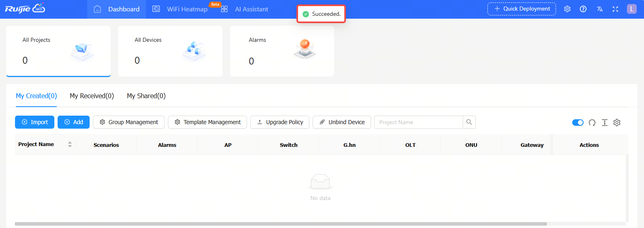This screenshot has width=644, height=228.
Task: Open settings gear in top bar
Action: [567, 9]
